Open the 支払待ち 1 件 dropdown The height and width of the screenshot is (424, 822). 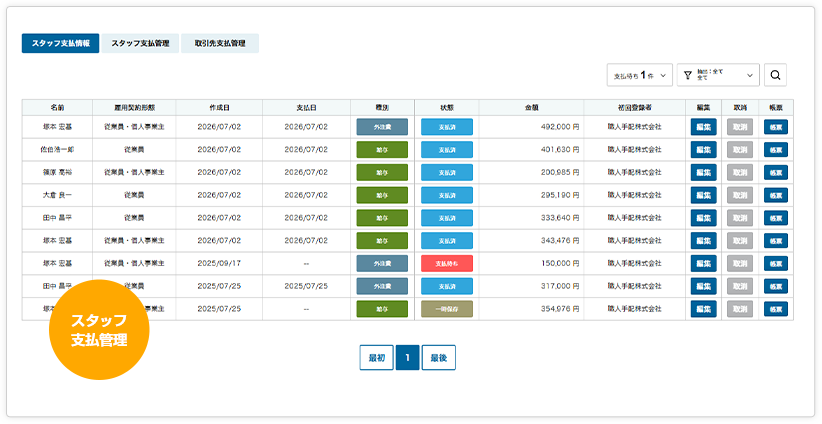point(640,75)
